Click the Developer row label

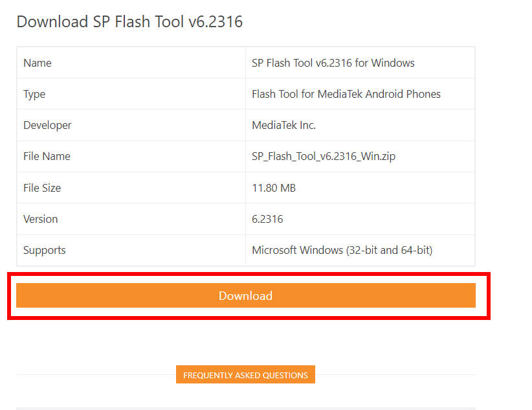tap(47, 126)
